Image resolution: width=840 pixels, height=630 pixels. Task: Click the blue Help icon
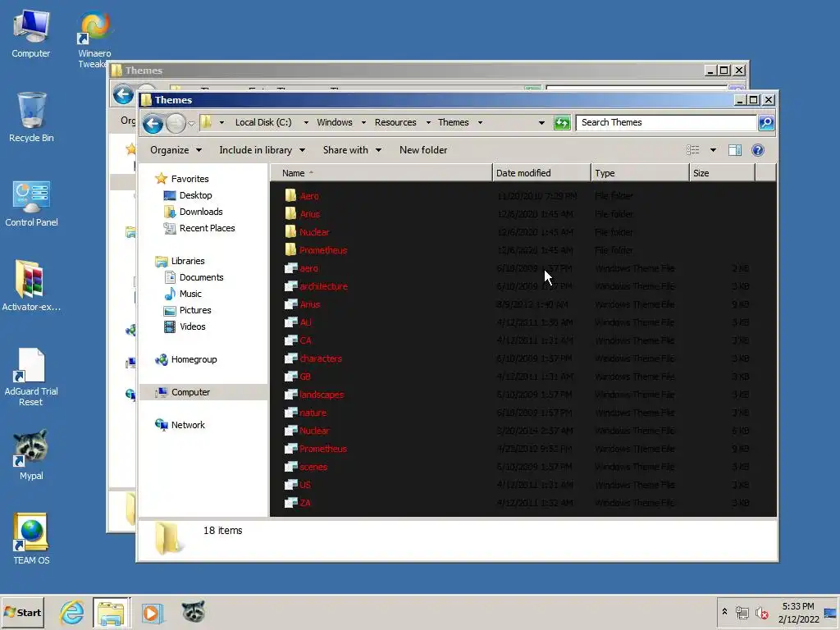pyautogui.click(x=757, y=150)
